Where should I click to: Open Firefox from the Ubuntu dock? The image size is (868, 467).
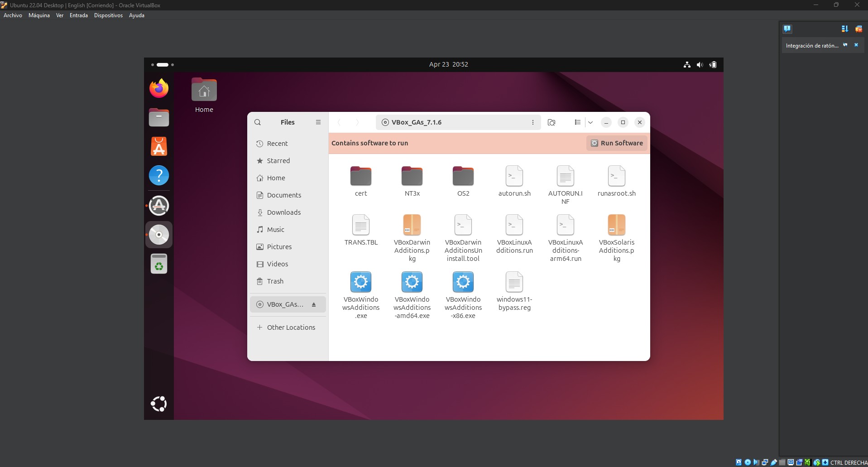[159, 88]
